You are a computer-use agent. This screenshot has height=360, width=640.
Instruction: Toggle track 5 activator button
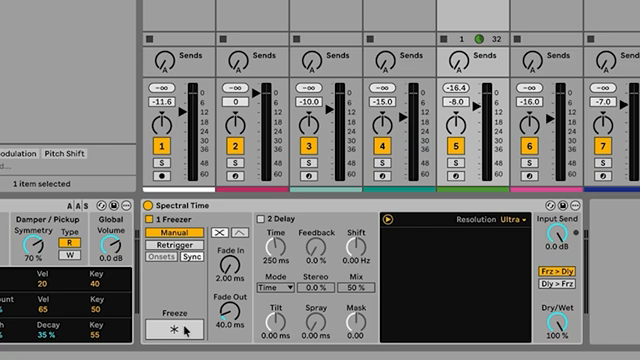pyautogui.click(x=456, y=146)
